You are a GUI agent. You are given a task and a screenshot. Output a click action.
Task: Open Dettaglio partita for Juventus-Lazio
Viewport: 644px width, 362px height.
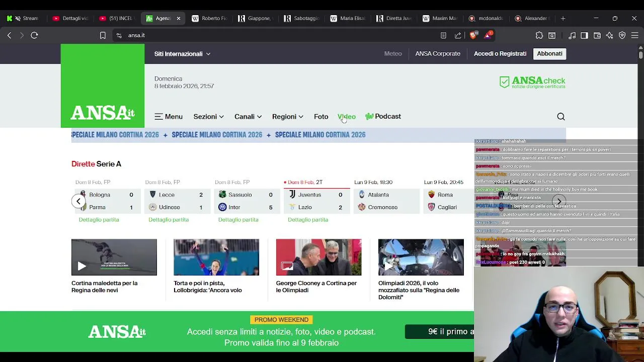pyautogui.click(x=308, y=220)
